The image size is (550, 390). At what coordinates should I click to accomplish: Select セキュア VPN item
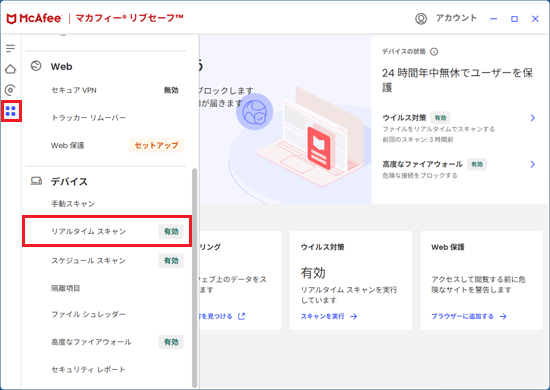point(74,90)
